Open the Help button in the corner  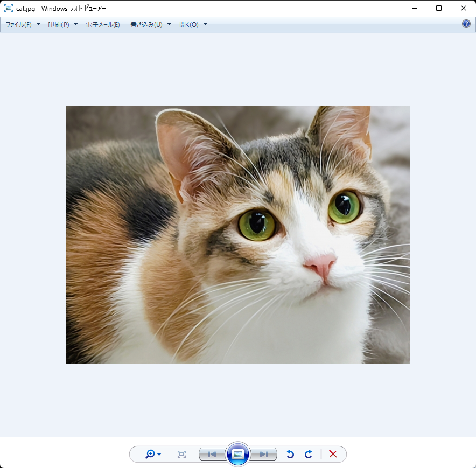click(x=466, y=24)
